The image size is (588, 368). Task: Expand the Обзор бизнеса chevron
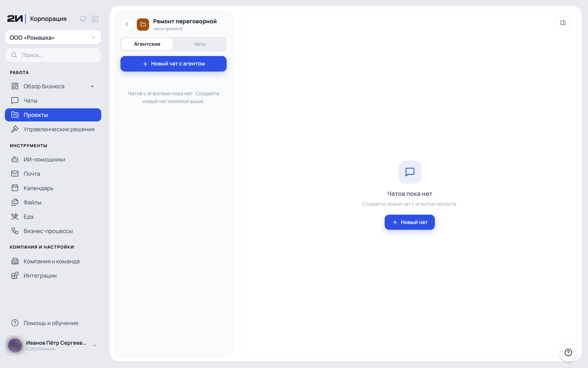92,86
